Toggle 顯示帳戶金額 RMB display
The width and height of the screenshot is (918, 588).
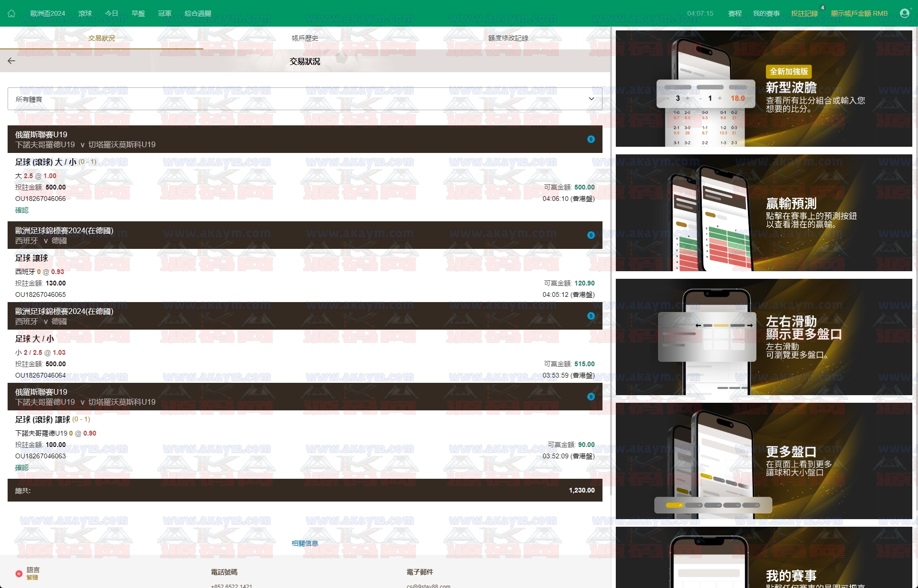[859, 13]
